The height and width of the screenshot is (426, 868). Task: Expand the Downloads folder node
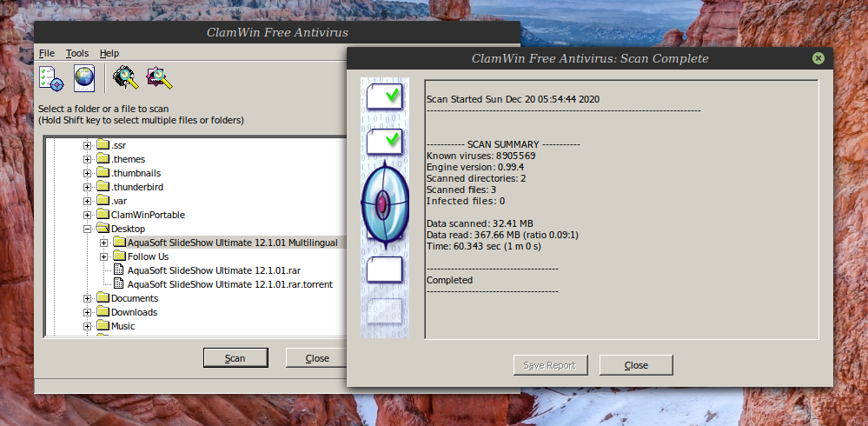point(88,312)
